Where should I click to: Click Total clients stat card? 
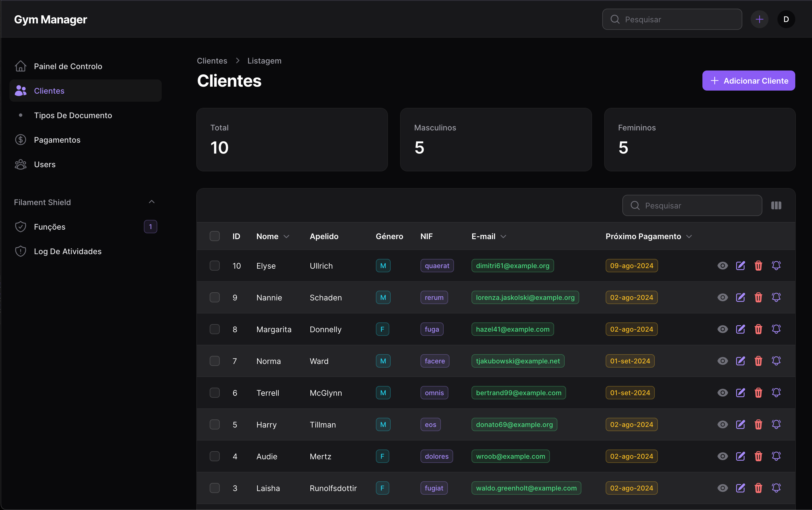coord(292,140)
